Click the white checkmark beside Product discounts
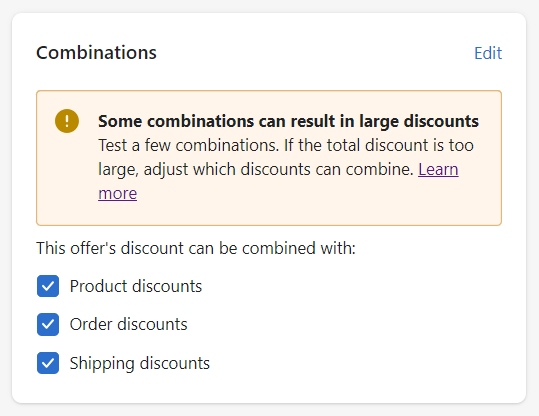This screenshot has width=539, height=416. (48, 286)
